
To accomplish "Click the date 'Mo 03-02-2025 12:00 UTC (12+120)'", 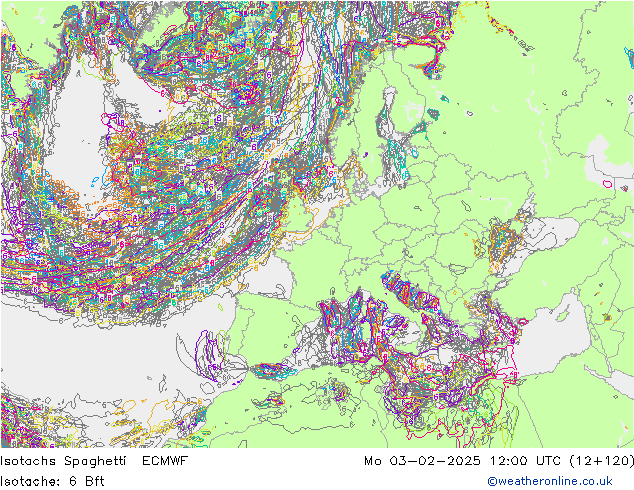I will coord(499,461).
